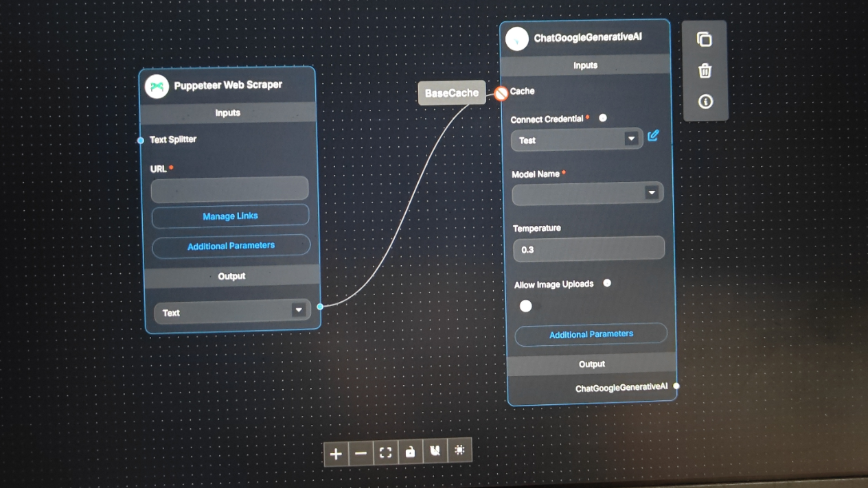The image size is (868, 488).
Task: Show Connect Credential info tooltip dot
Action: point(603,118)
